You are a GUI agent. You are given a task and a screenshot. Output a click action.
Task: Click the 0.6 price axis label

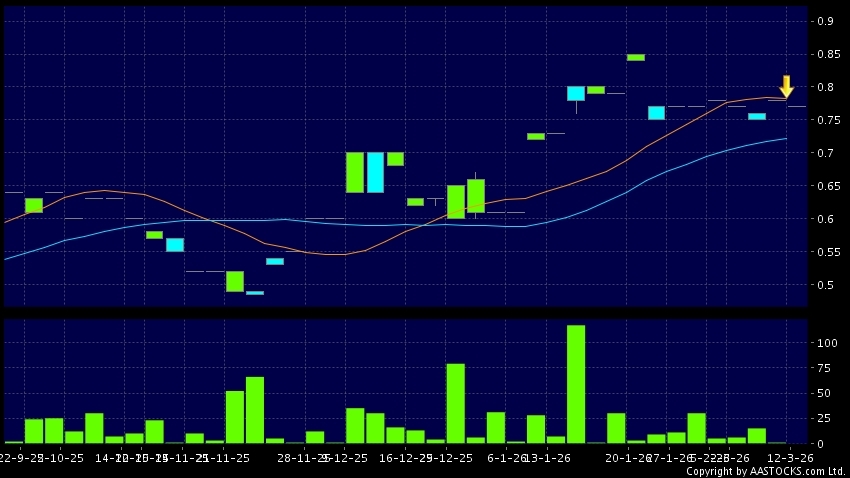(825, 219)
